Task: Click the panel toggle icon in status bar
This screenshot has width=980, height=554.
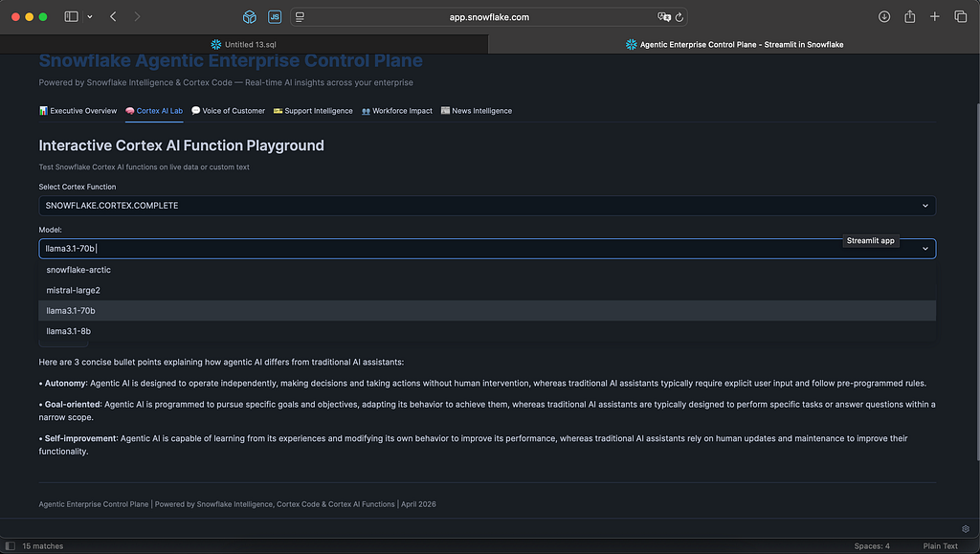Action: click(x=10, y=546)
